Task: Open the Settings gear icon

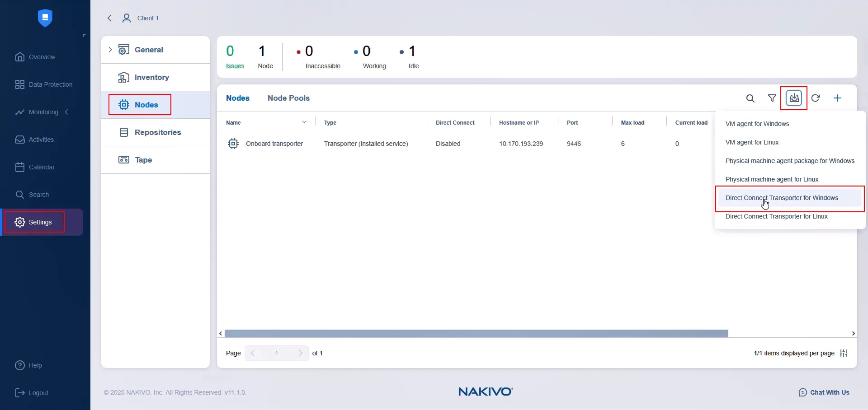Action: pyautogui.click(x=20, y=222)
